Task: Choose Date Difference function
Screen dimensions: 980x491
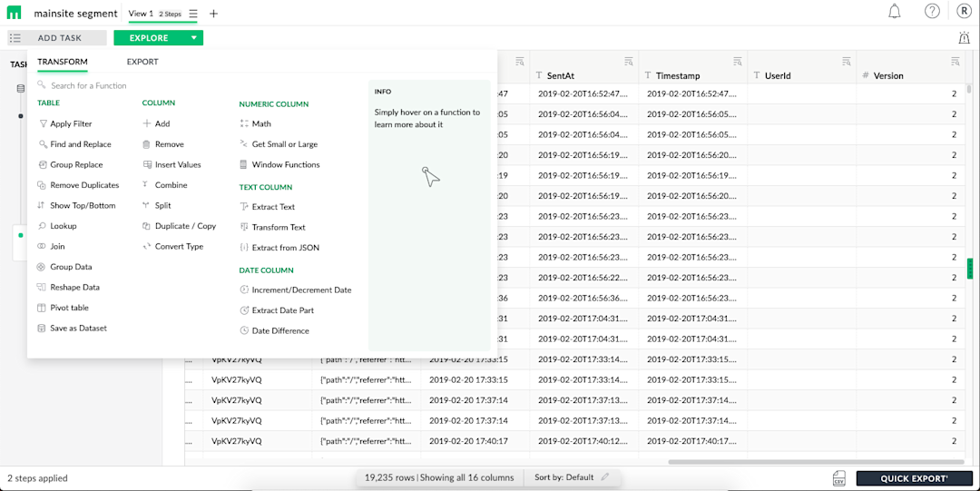Action: click(274, 331)
